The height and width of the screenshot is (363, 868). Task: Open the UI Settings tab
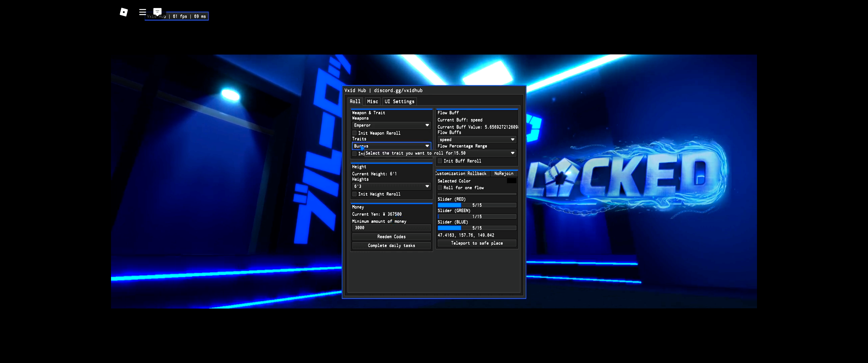pos(399,101)
